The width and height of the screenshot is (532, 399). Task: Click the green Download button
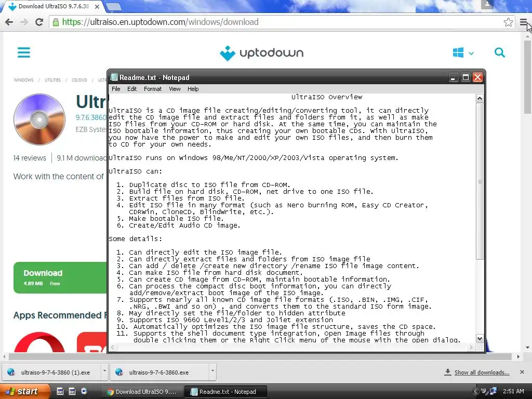coord(60,277)
